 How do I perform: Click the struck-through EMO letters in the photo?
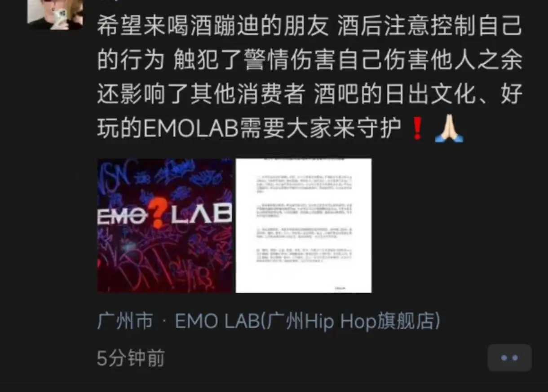click(x=123, y=217)
